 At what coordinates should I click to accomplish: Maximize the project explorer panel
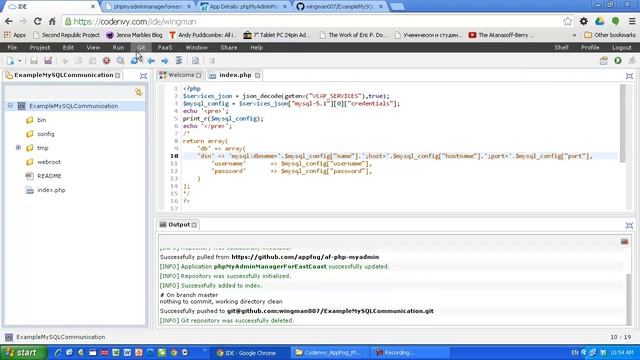(x=143, y=76)
